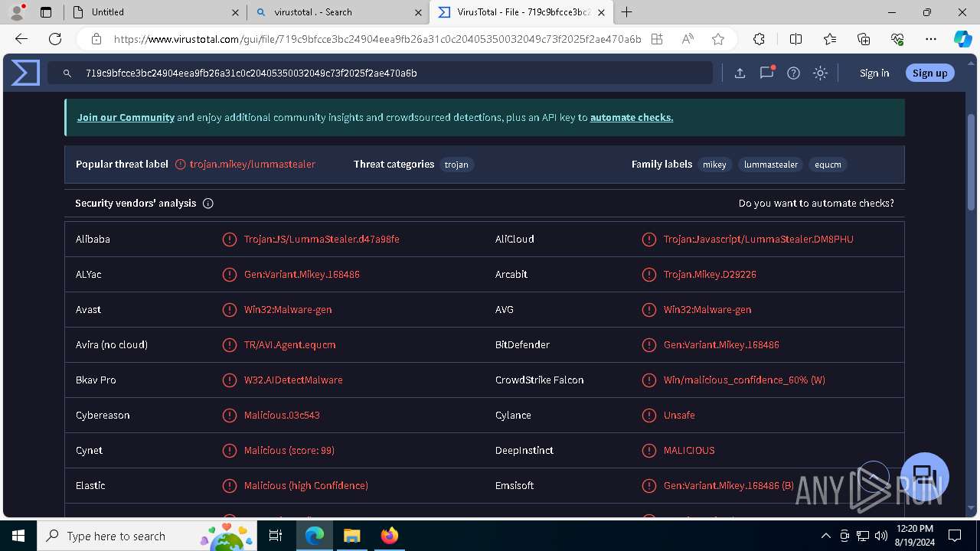Click the browser back arrow

coord(21,39)
